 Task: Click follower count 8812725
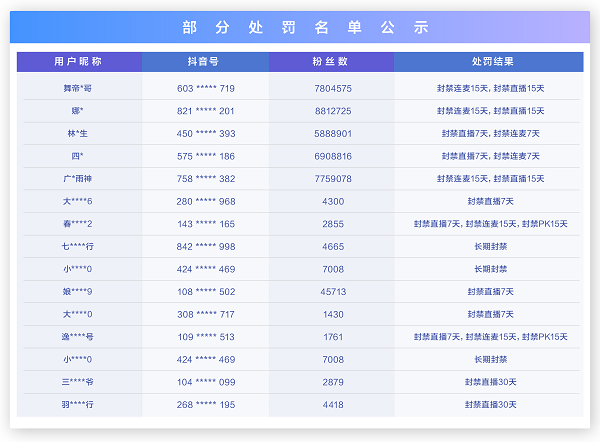click(x=333, y=111)
